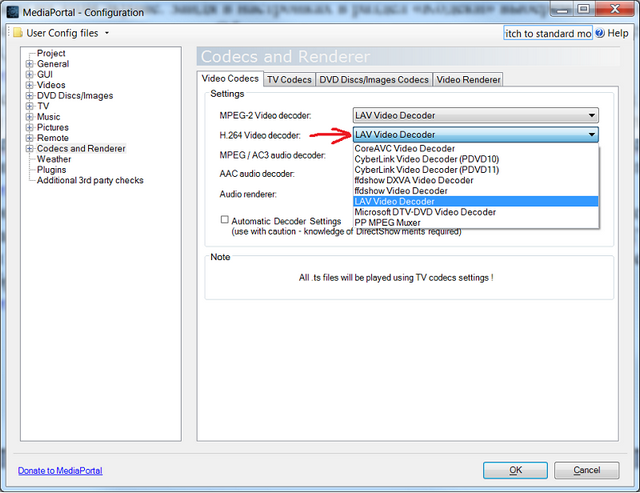The width and height of the screenshot is (640, 493).
Task: Enable Automatic Decoder Settings checkbox
Action: (x=224, y=220)
